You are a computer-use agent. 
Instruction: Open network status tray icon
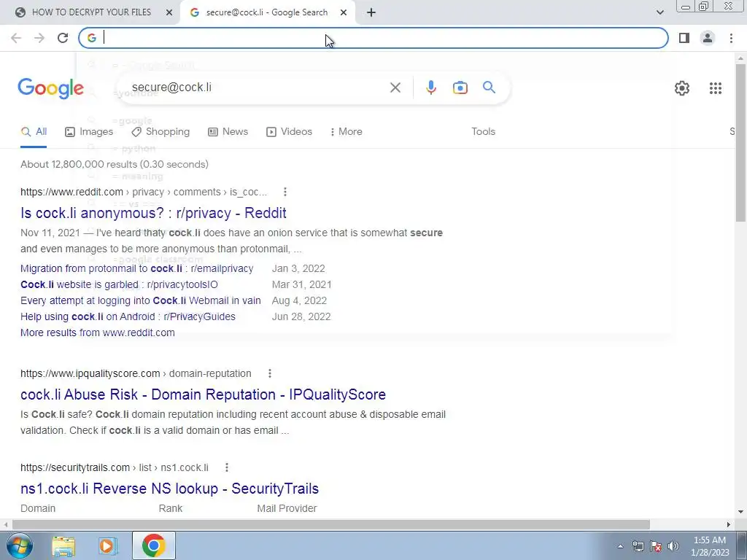[x=638, y=546]
